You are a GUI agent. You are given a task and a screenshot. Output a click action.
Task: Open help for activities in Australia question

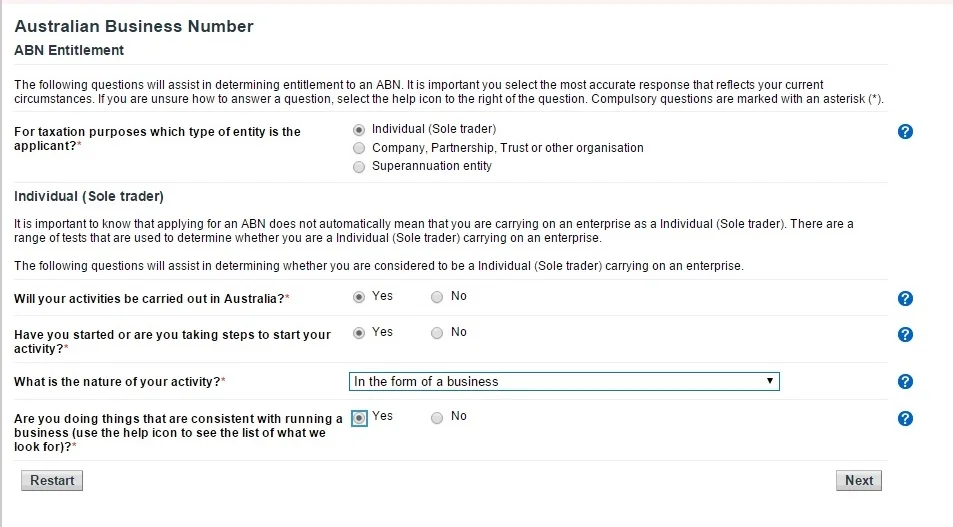pos(905,298)
